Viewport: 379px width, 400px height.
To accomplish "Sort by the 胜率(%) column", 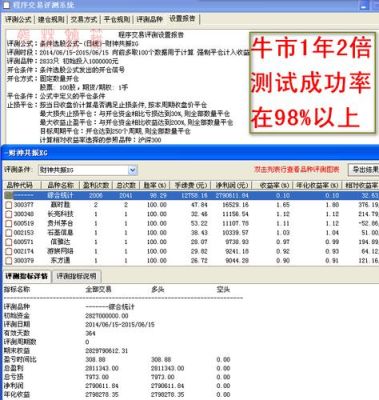I will [x=155, y=185].
